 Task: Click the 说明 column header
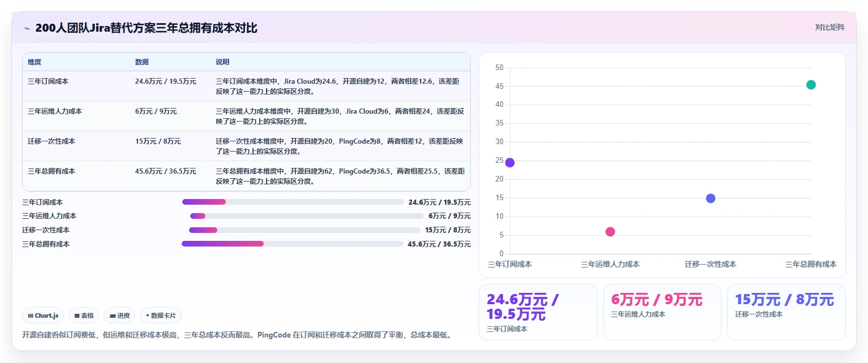tap(222, 62)
